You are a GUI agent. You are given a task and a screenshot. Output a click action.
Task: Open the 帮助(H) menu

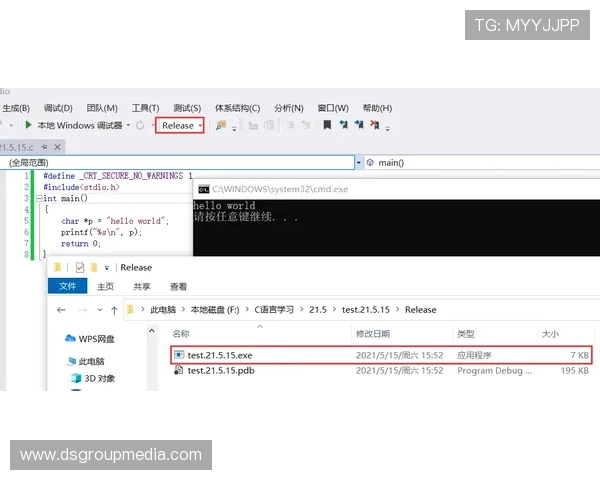tap(377, 108)
